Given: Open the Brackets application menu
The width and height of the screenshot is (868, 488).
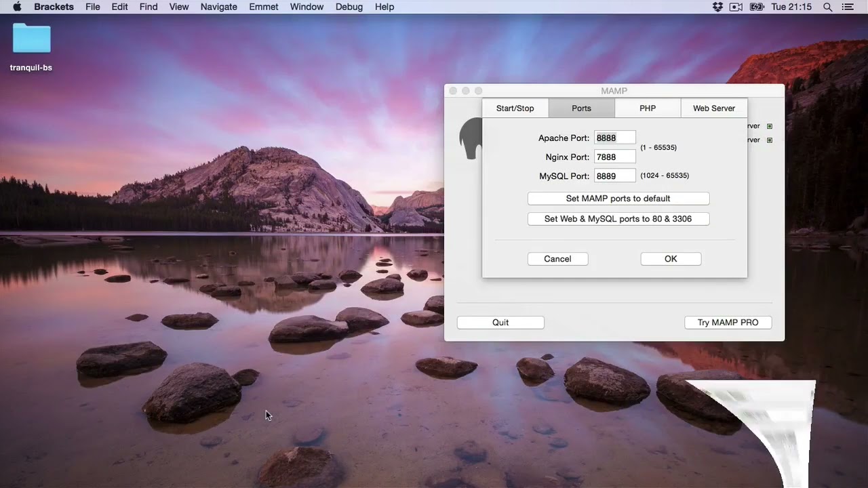Looking at the screenshot, I should [54, 7].
